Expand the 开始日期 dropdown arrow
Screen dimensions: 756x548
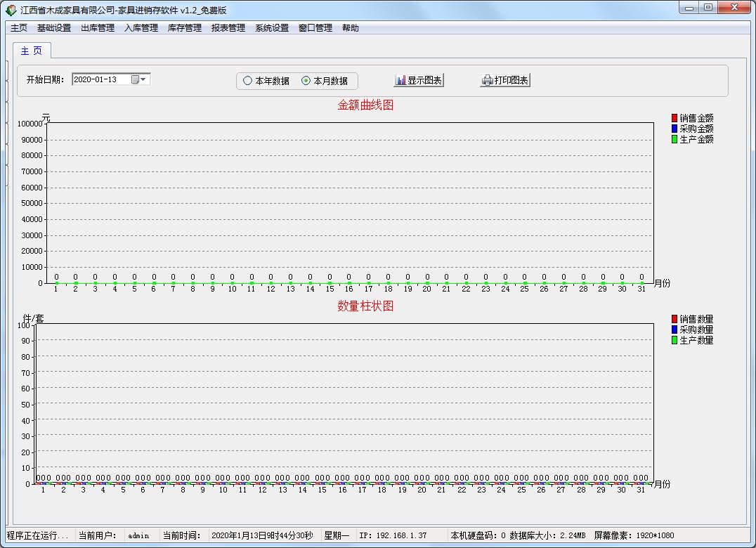(x=143, y=79)
